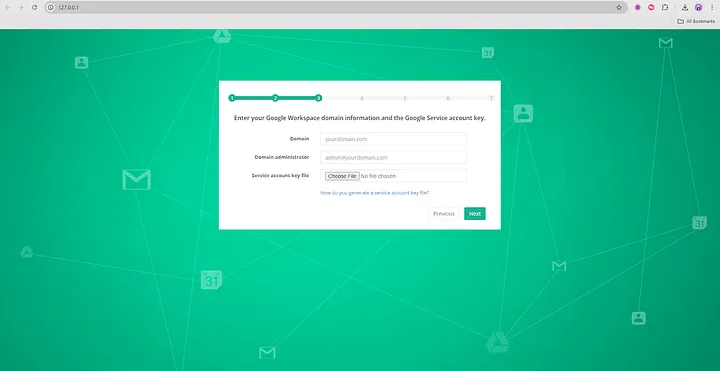This screenshot has width=720, height=371.
Task: Select wizard step 7 marker
Action: (x=491, y=98)
